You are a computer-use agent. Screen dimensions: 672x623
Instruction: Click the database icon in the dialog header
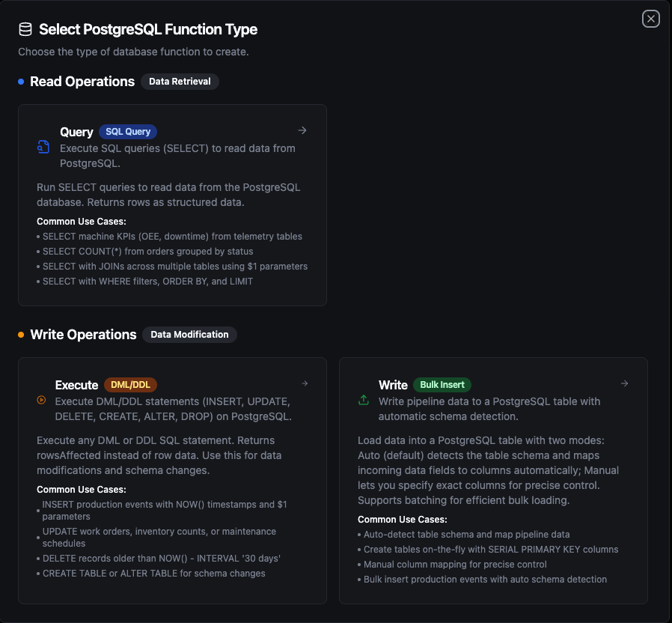point(25,29)
